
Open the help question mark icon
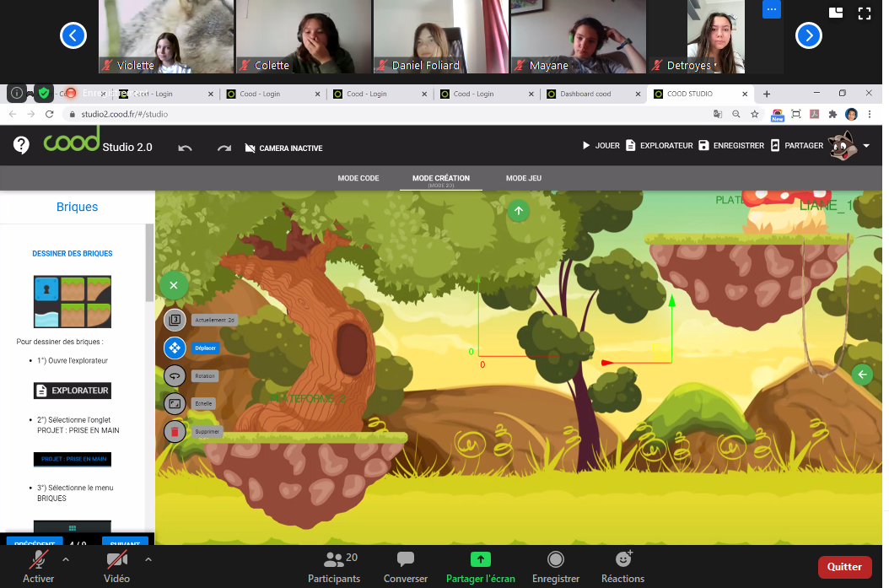22,145
